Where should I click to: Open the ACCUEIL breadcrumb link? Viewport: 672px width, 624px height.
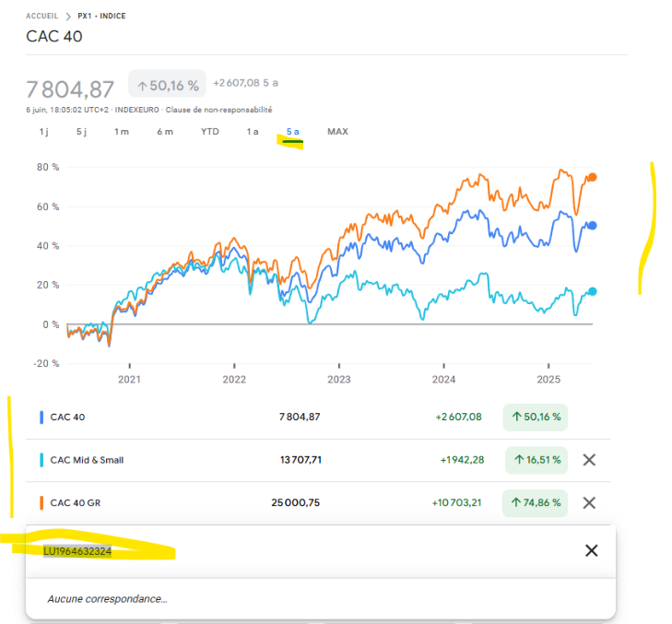coord(42,17)
